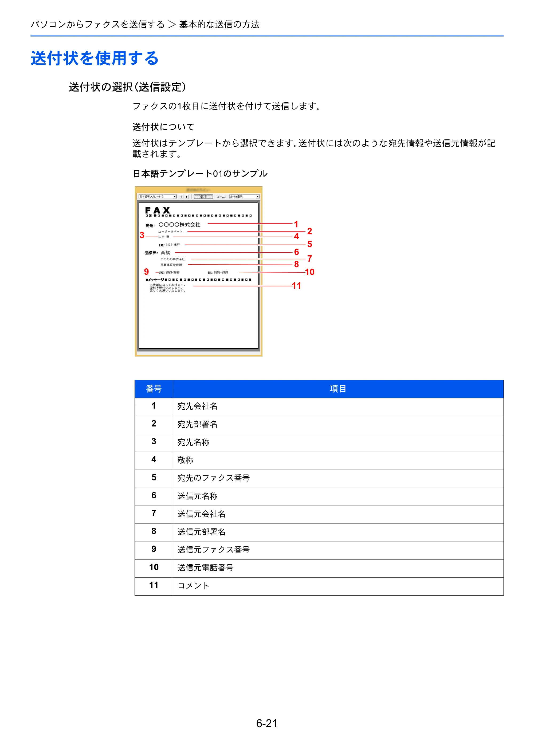The height and width of the screenshot is (756, 534).
Task: Click the 宛先部署名 table cell
Action: [x=338, y=425]
